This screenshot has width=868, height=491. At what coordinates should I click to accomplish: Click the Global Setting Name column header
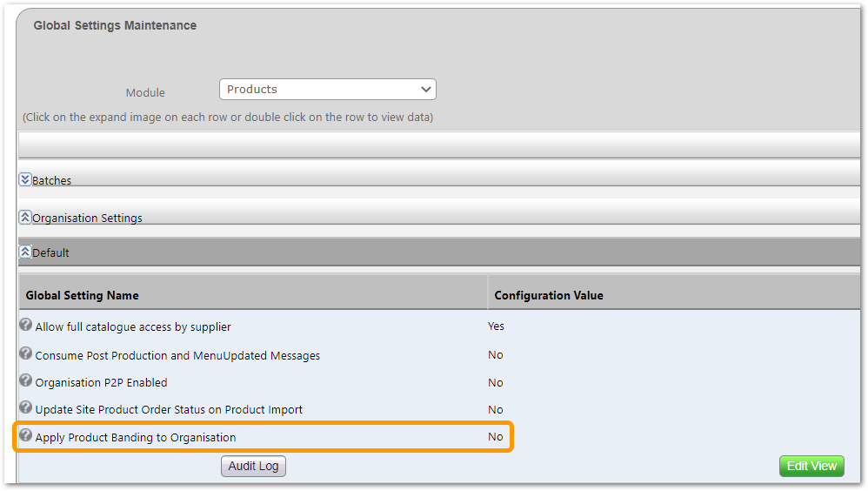[x=82, y=295]
